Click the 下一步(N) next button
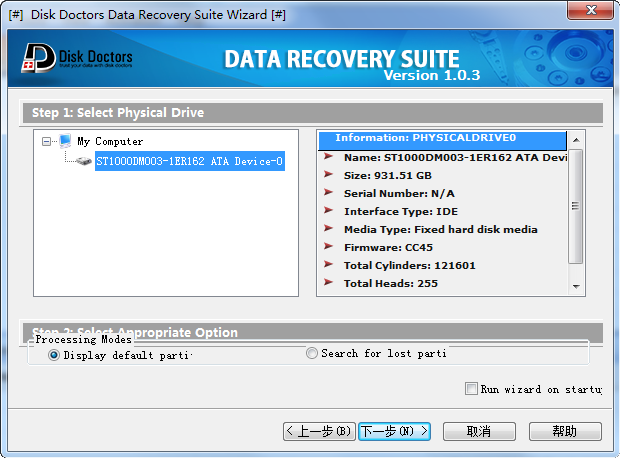Screen dimensions: 621x459 click(394, 431)
